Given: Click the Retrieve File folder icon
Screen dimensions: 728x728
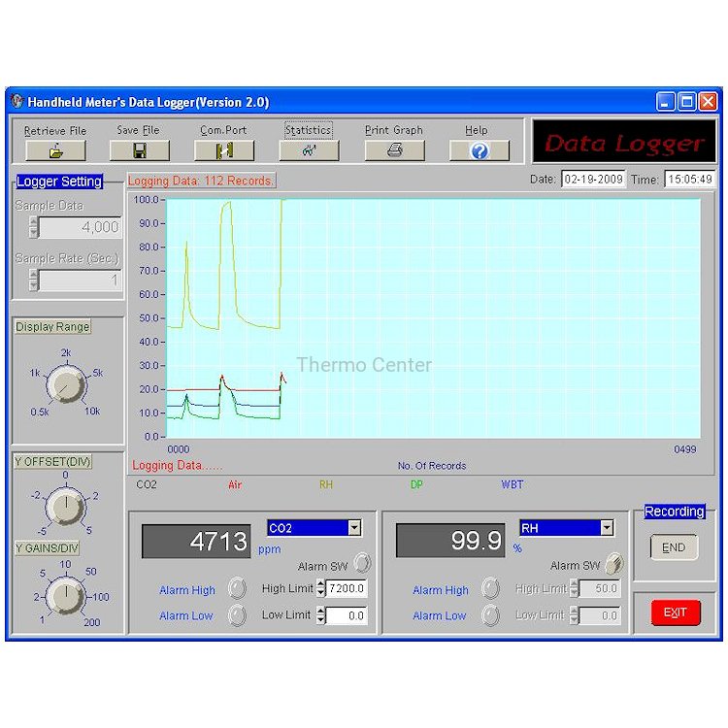Looking at the screenshot, I should [x=55, y=150].
